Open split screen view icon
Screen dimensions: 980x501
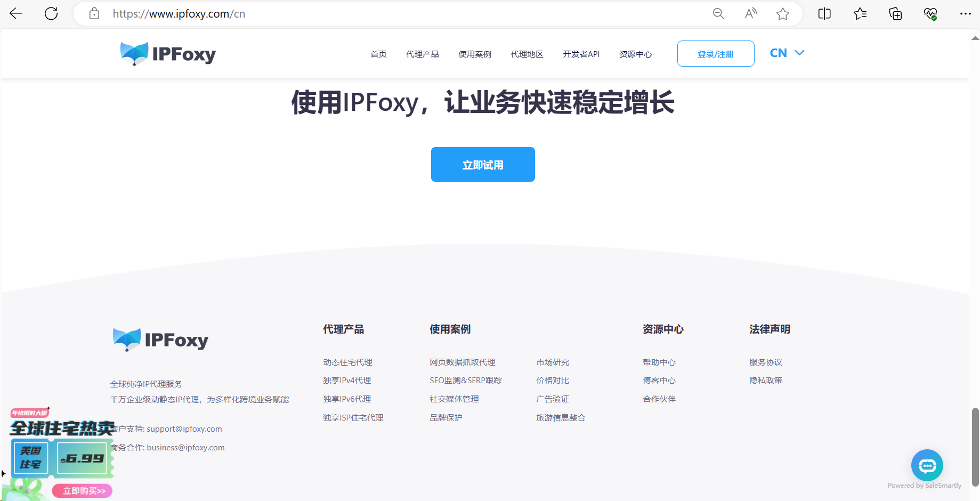pos(824,14)
